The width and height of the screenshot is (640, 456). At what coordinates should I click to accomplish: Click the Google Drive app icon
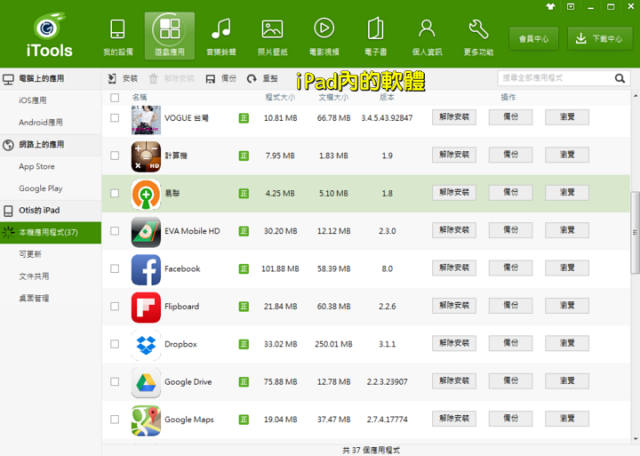146,383
